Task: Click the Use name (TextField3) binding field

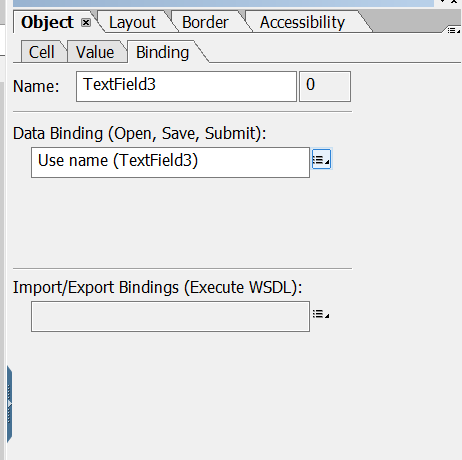Action: (170, 162)
